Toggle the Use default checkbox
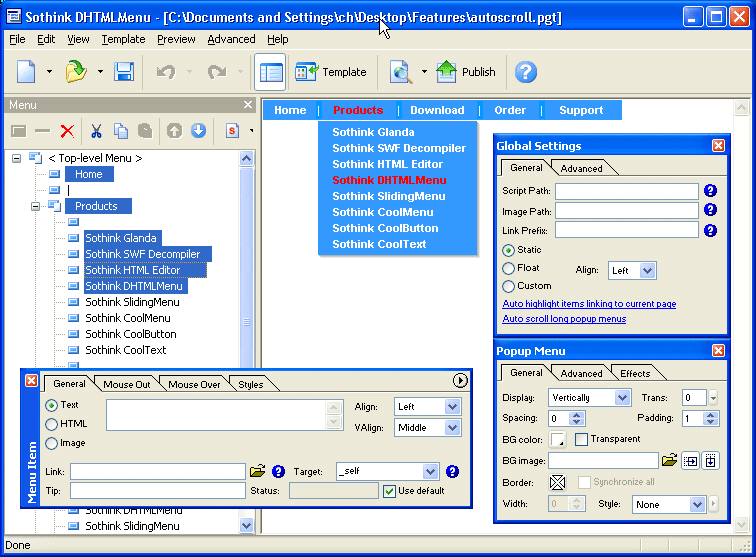The width and height of the screenshot is (756, 557). tap(389, 491)
